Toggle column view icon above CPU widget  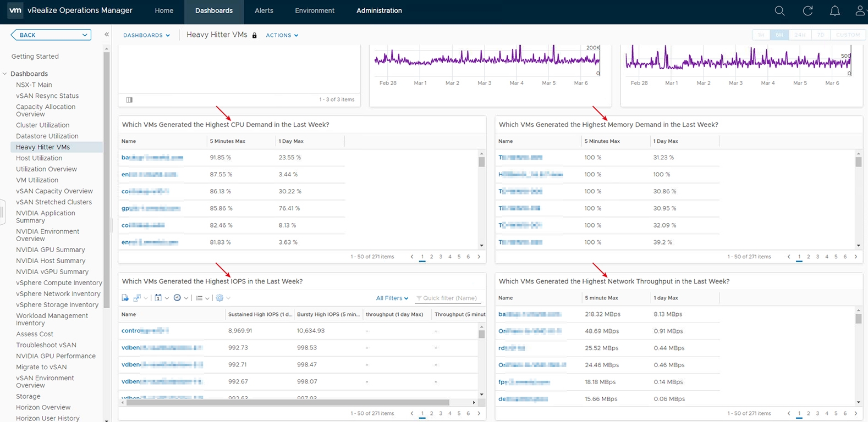pyautogui.click(x=129, y=99)
